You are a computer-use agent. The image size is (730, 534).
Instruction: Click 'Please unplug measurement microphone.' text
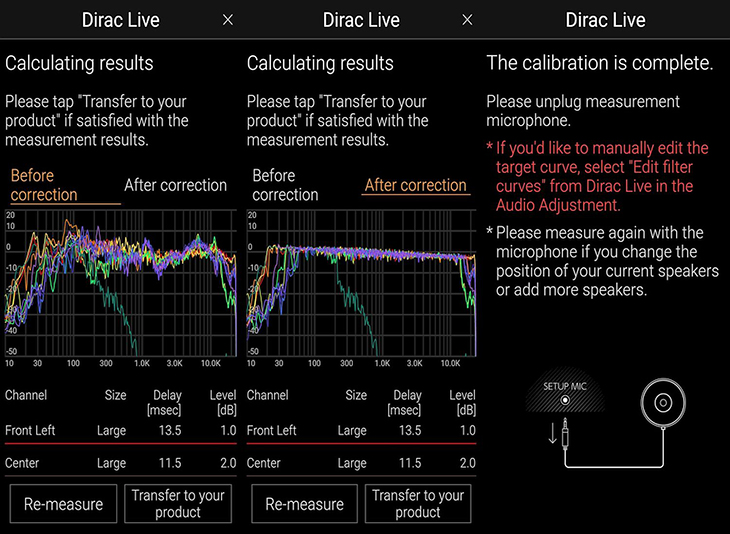coord(583,111)
